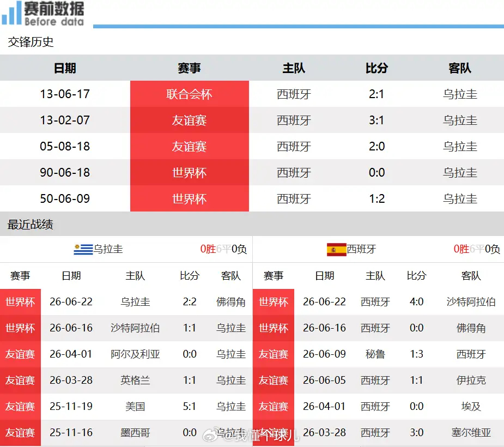The width and height of the screenshot is (504, 447).
Task: Click 沙特阿拉伯 away team in Spain's results
Action: pos(471,301)
